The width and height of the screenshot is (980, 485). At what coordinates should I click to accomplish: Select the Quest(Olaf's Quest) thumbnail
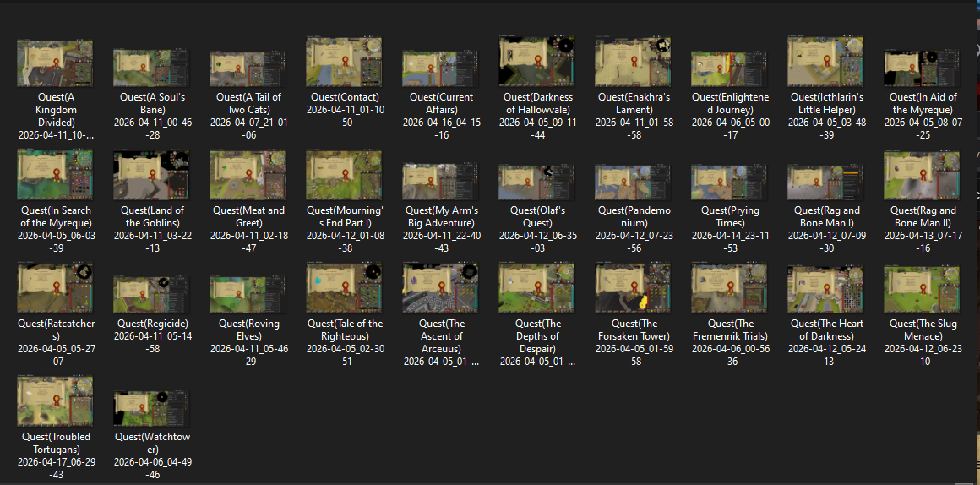click(x=536, y=182)
